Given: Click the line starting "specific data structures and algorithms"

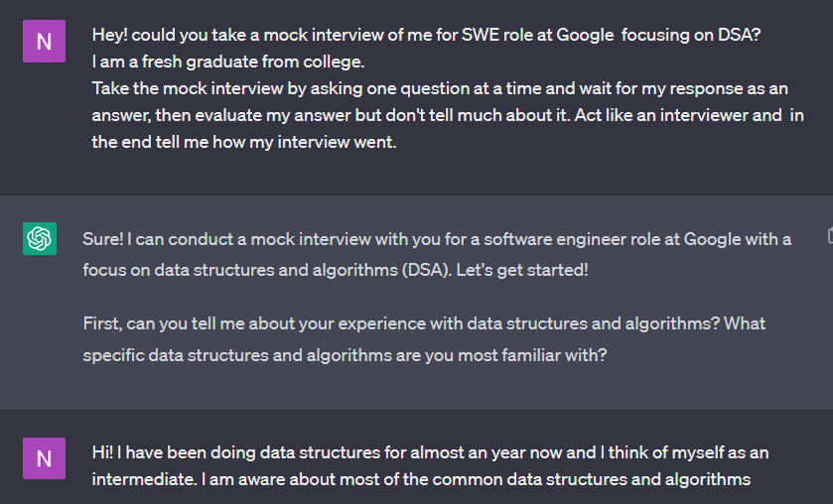Looking at the screenshot, I should [x=345, y=355].
